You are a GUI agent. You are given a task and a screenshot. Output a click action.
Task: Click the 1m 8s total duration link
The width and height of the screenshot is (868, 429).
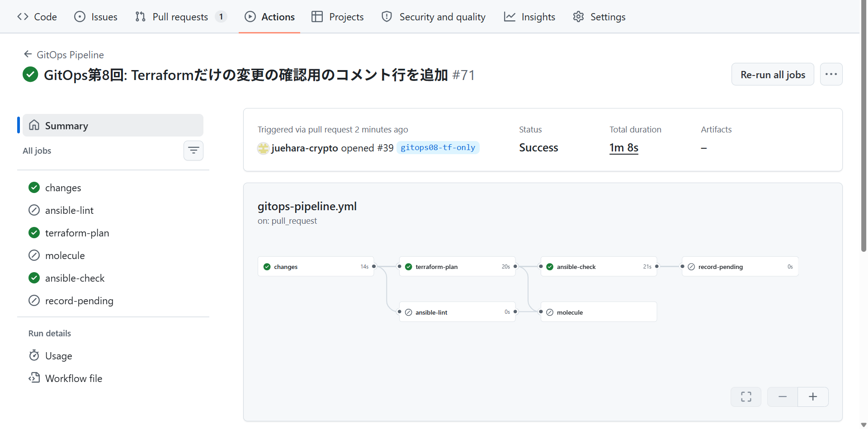coord(624,148)
